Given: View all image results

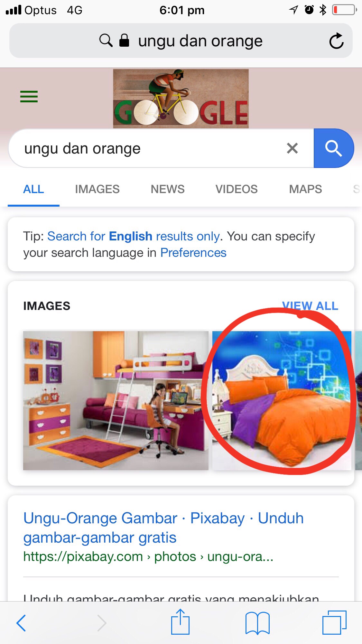Looking at the screenshot, I should [x=310, y=306].
